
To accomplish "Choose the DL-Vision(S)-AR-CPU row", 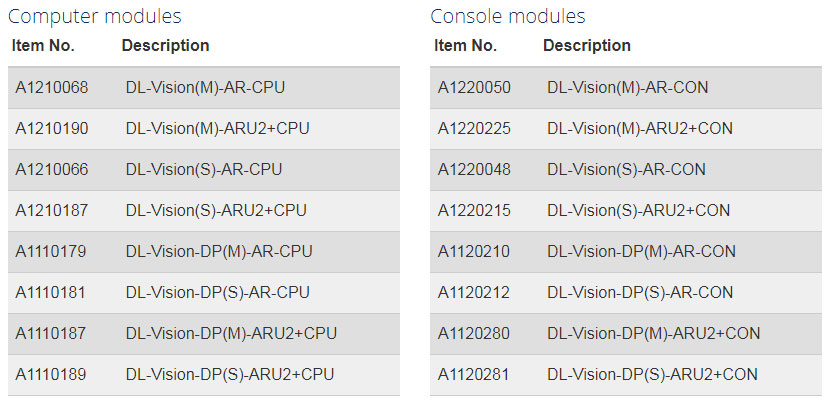I will [x=204, y=170].
